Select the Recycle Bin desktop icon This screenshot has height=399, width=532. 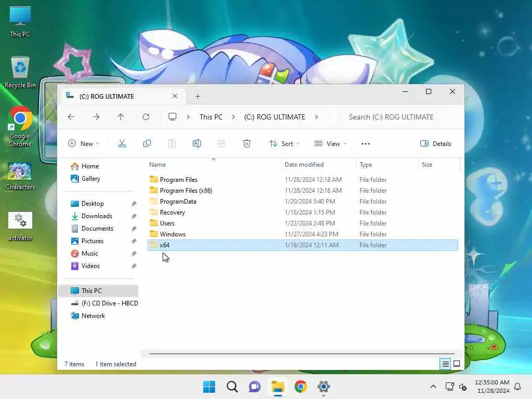click(20, 73)
